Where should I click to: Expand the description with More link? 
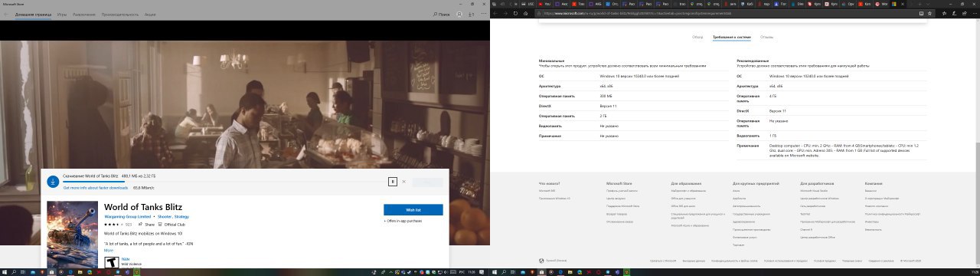click(x=109, y=250)
